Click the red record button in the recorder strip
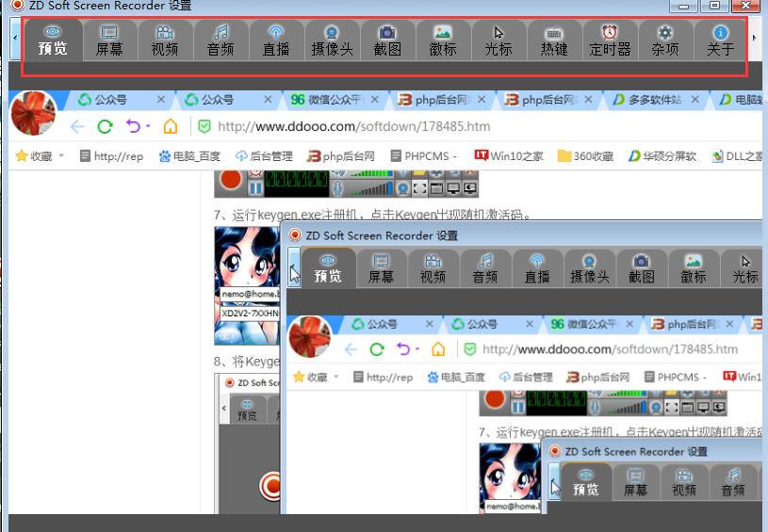The width and height of the screenshot is (768, 532). tap(231, 180)
